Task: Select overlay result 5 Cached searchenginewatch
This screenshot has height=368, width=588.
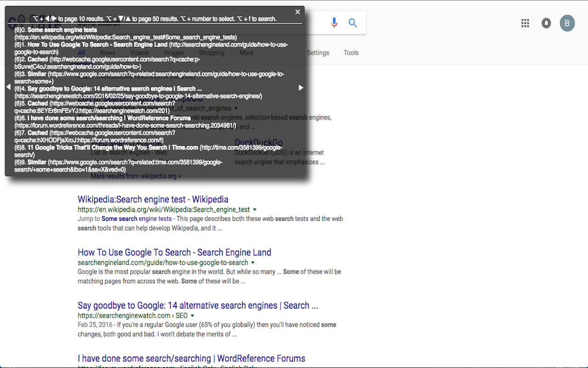Action: point(95,107)
